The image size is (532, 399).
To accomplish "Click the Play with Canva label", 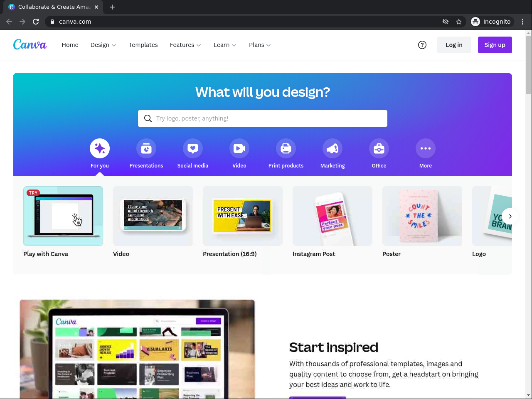I will point(46,254).
